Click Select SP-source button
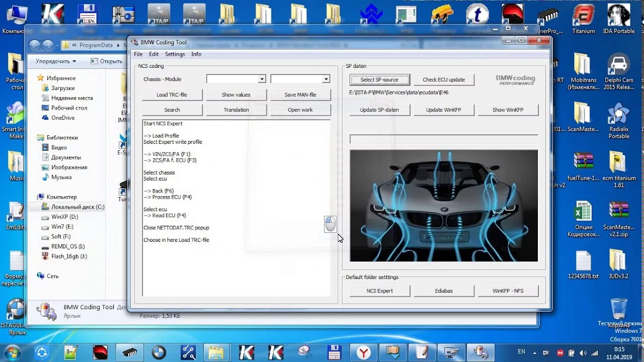The height and width of the screenshot is (362, 644). tap(379, 79)
